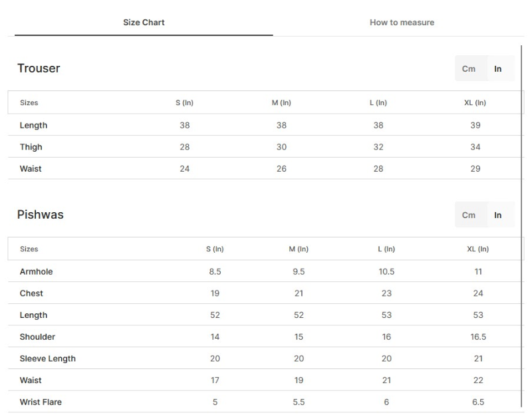Click Shoulder XL value 16.5
The height and width of the screenshot is (419, 532).
tap(478, 337)
